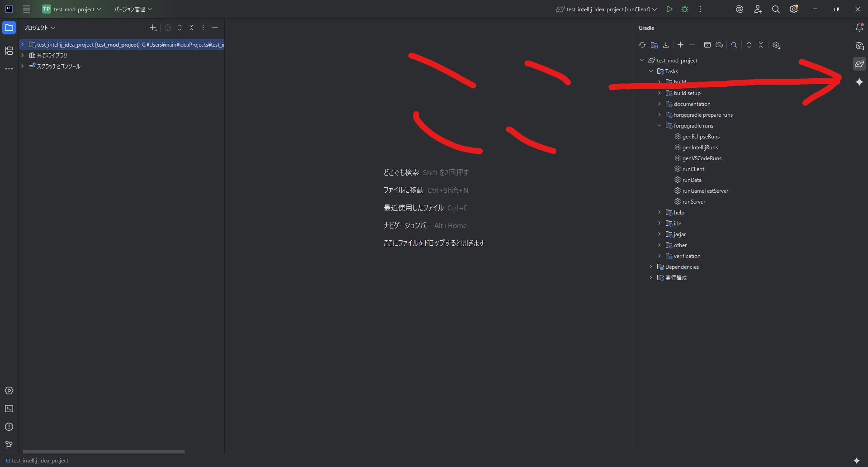Hide the Gradle tool window via sidebar
Viewport: 868px width, 467px height.
[x=859, y=64]
